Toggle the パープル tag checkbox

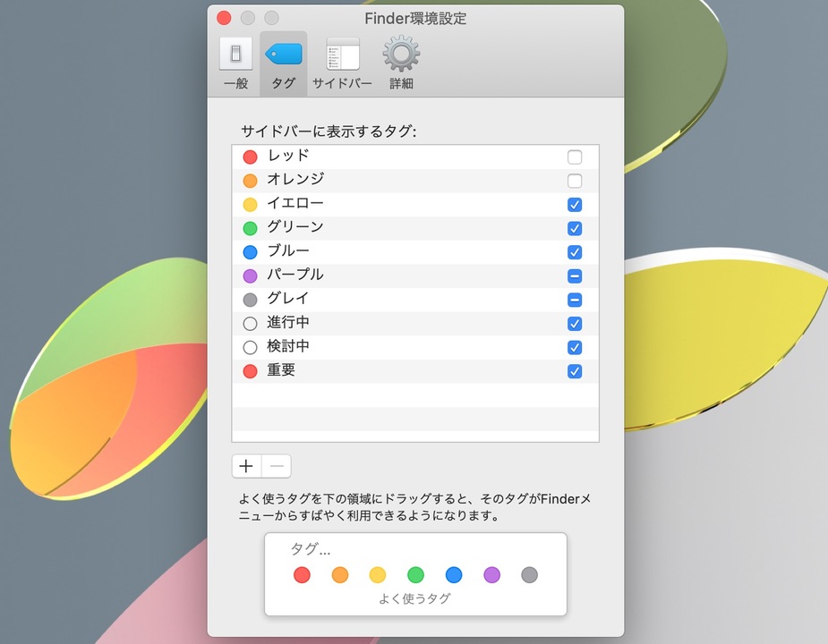[x=575, y=276]
